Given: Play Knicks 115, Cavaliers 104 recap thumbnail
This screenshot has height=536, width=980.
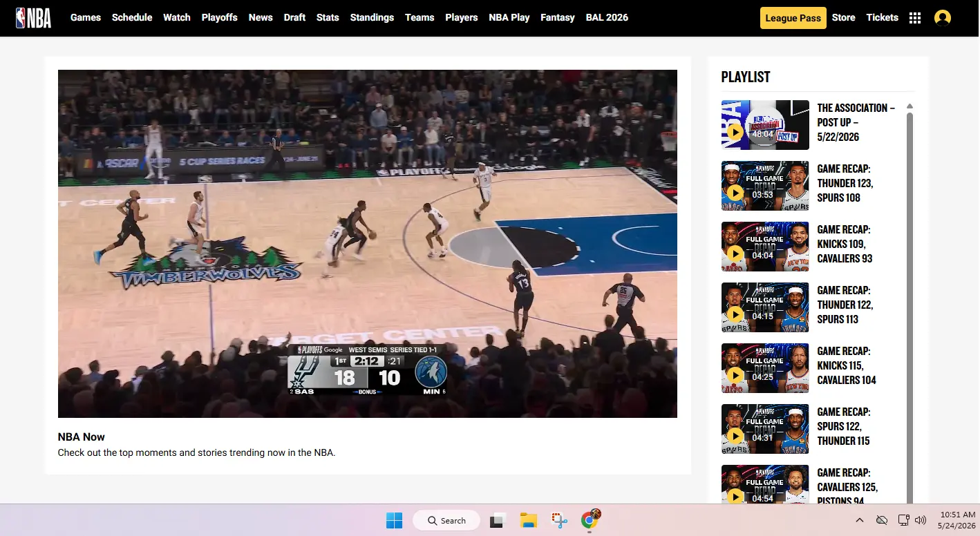Looking at the screenshot, I should click(765, 368).
